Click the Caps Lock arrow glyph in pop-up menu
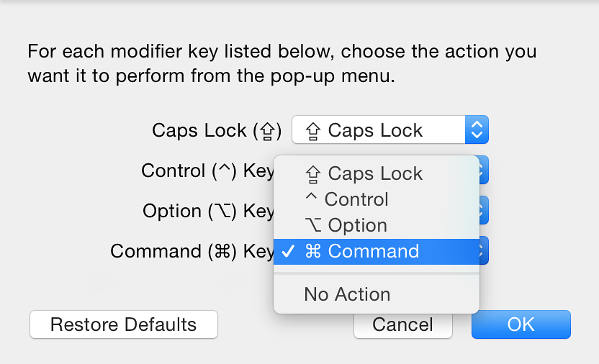599x364 pixels. (313, 174)
